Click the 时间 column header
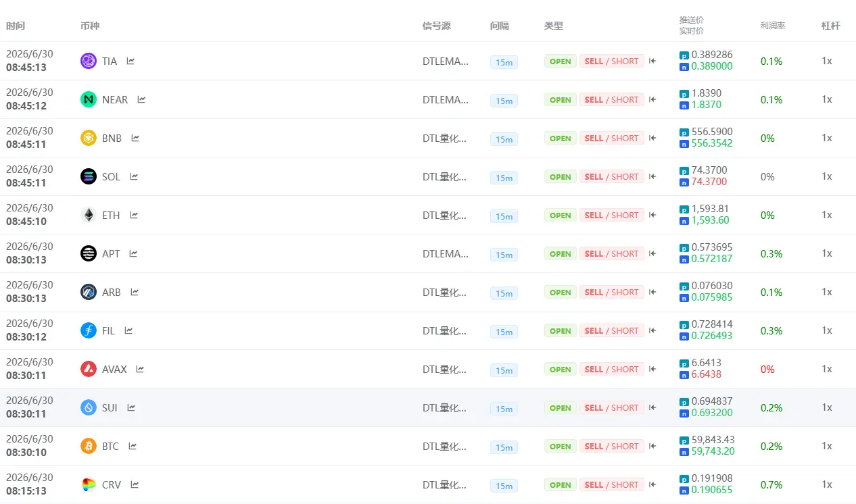This screenshot has width=856, height=504. [x=16, y=26]
